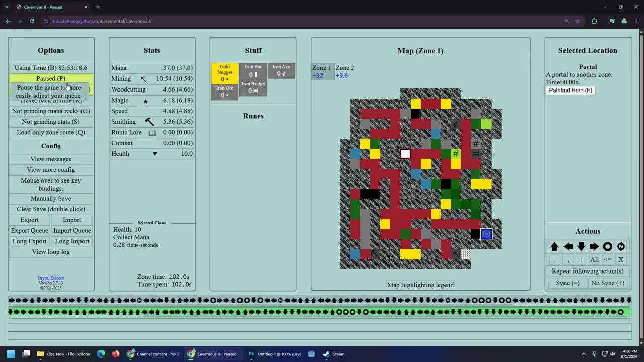This screenshot has height=362, width=644.
Task: Click the green hash rune tile on map
Action: click(x=456, y=154)
